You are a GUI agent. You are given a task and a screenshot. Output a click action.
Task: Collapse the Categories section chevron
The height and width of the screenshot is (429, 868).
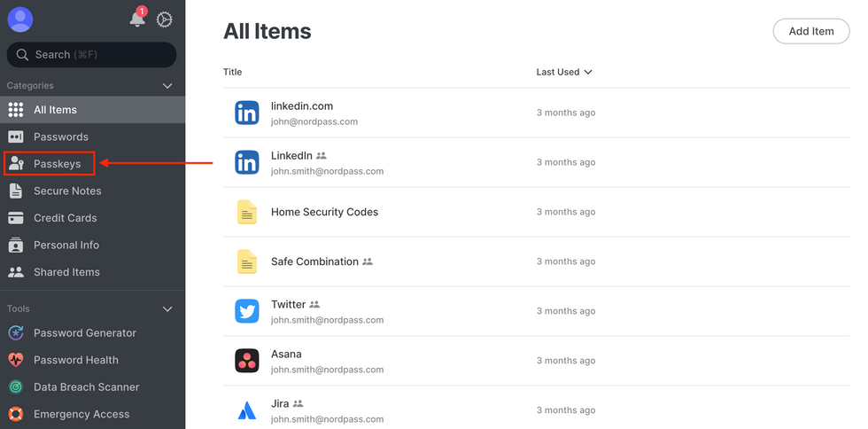(167, 86)
